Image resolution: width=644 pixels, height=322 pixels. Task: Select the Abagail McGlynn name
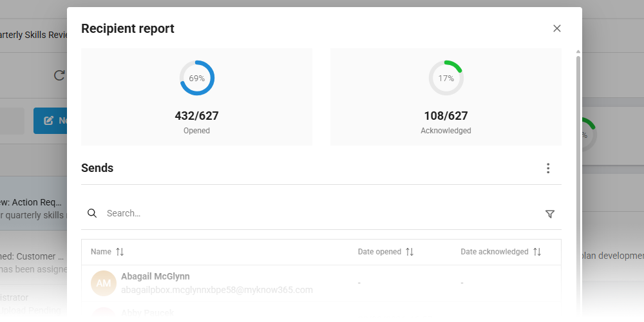155,276
